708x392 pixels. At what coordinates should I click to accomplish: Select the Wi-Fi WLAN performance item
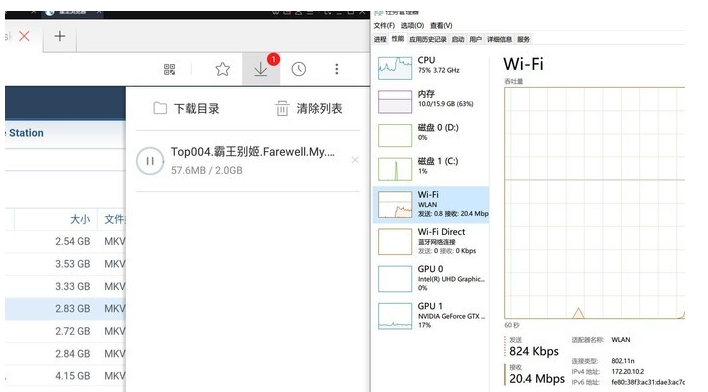(x=431, y=205)
